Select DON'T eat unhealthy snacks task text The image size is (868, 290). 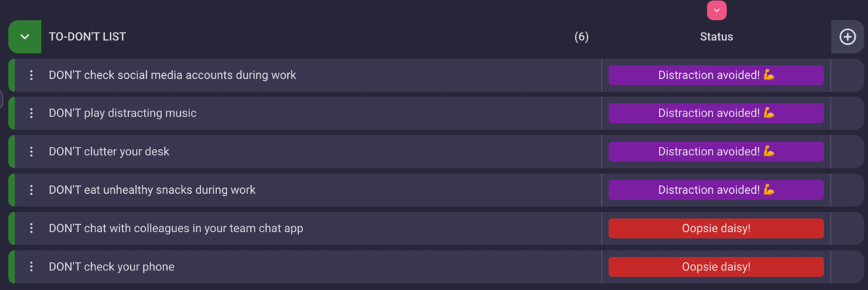tap(152, 190)
